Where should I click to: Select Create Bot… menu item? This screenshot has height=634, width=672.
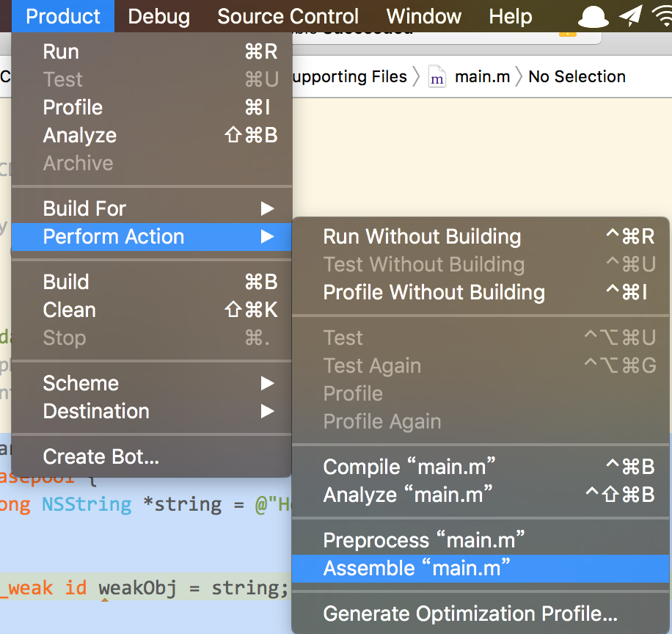152,456
